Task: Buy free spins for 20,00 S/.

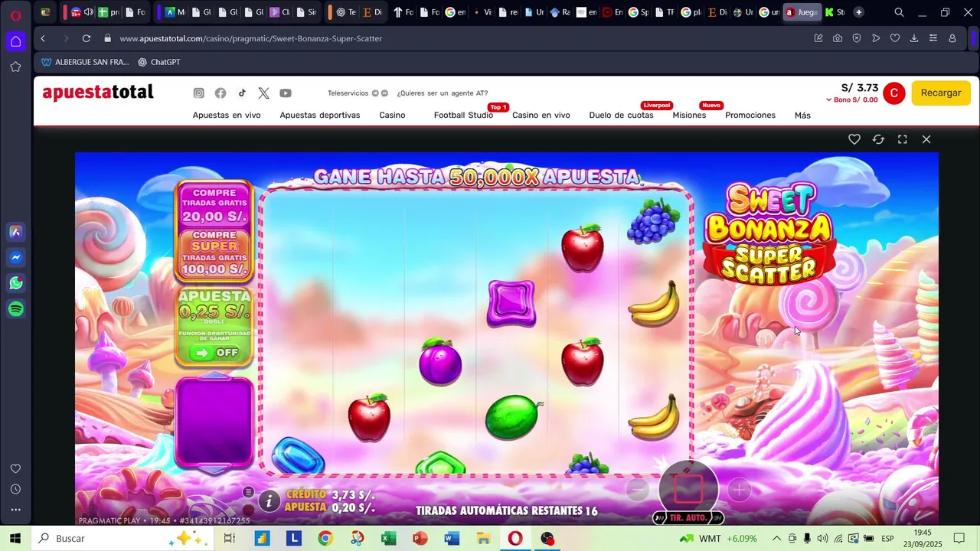Action: click(x=214, y=204)
